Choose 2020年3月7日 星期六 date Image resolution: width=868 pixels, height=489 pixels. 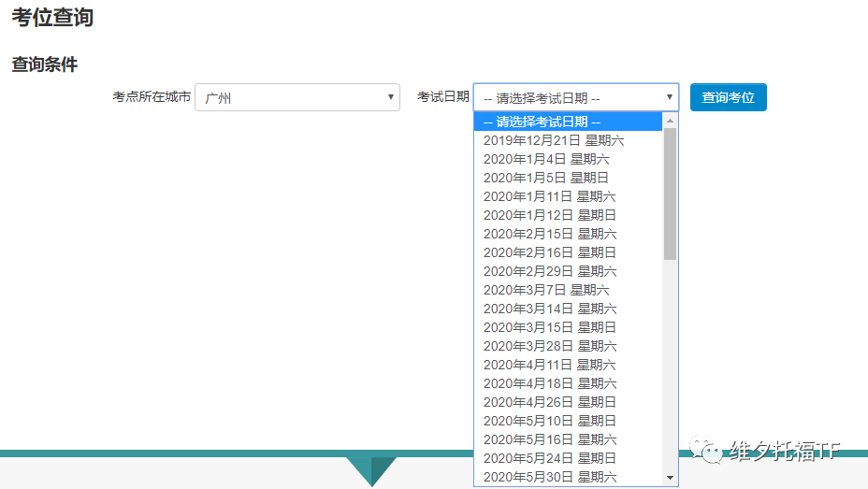pyautogui.click(x=568, y=290)
